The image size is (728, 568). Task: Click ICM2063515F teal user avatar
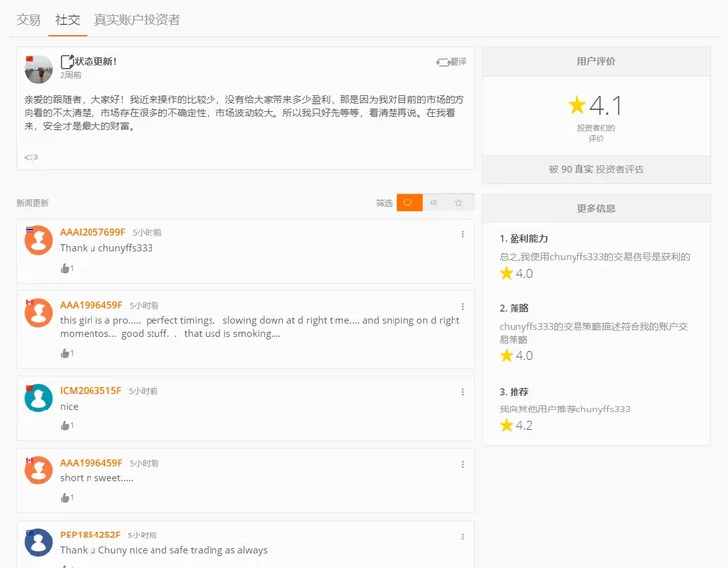point(38,398)
